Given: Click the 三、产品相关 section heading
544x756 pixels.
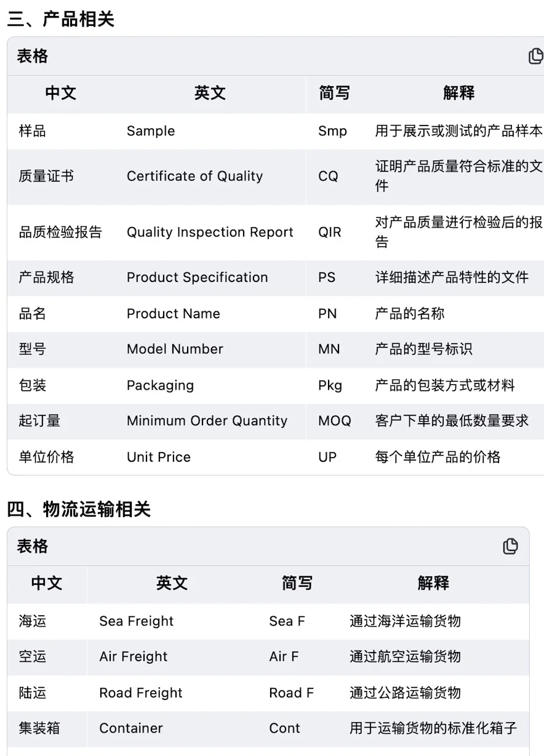Looking at the screenshot, I should point(60,19).
